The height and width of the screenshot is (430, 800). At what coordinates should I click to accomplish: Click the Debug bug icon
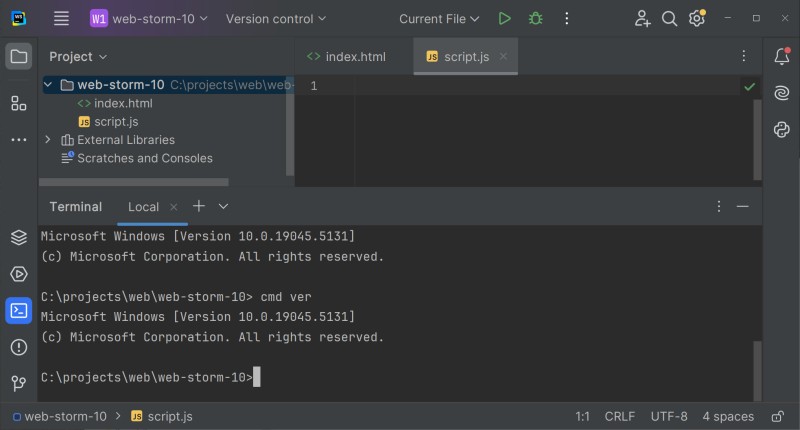[x=536, y=19]
